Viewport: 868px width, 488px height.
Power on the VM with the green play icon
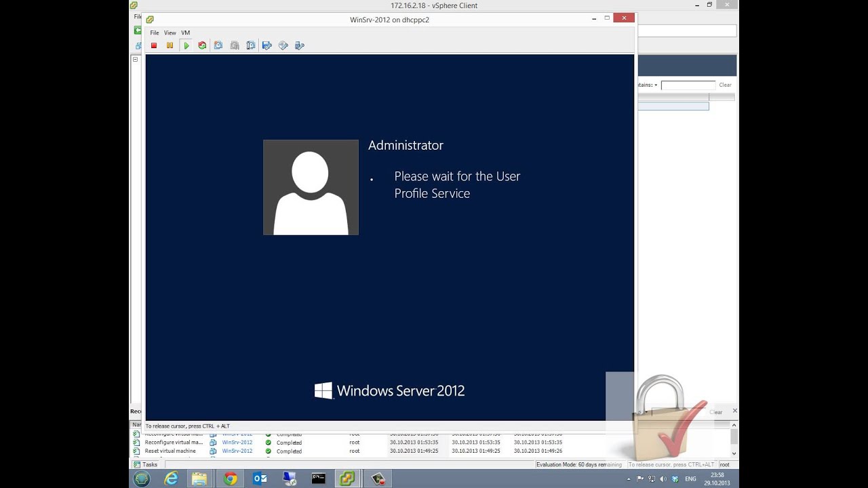pyautogui.click(x=186, y=45)
